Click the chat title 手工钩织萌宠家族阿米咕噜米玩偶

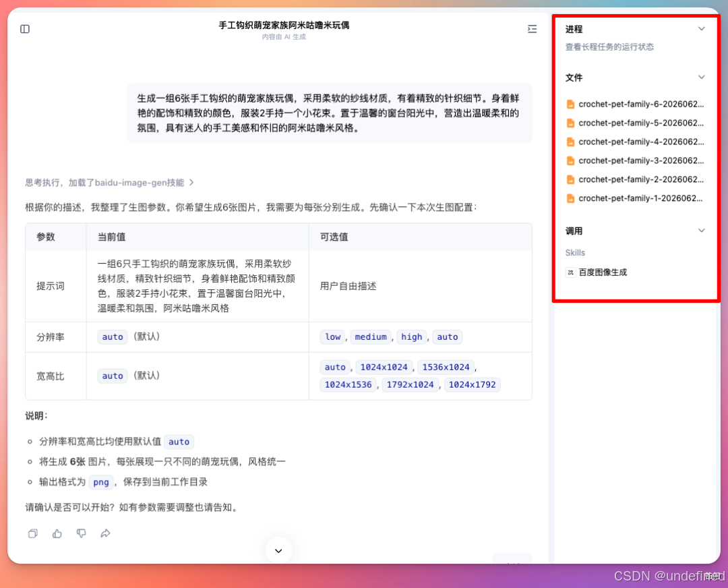click(x=284, y=25)
